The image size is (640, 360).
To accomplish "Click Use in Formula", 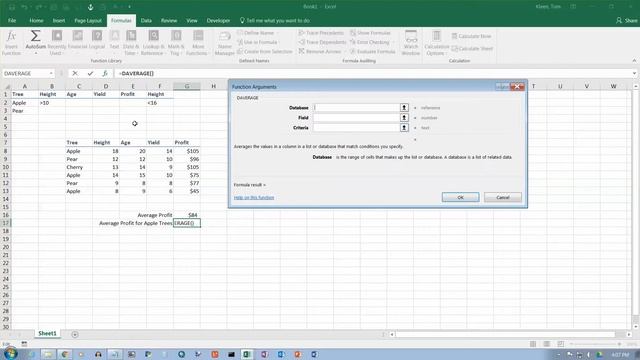I will click(x=258, y=42).
